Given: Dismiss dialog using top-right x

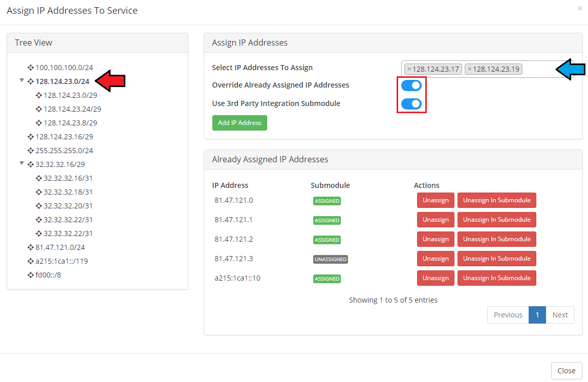Looking at the screenshot, I should 579,8.
